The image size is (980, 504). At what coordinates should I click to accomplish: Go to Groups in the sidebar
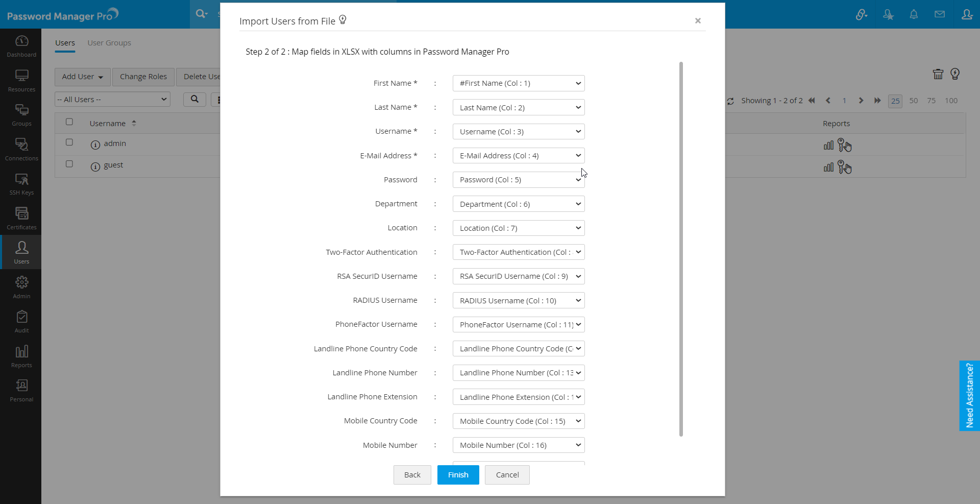[x=21, y=115]
